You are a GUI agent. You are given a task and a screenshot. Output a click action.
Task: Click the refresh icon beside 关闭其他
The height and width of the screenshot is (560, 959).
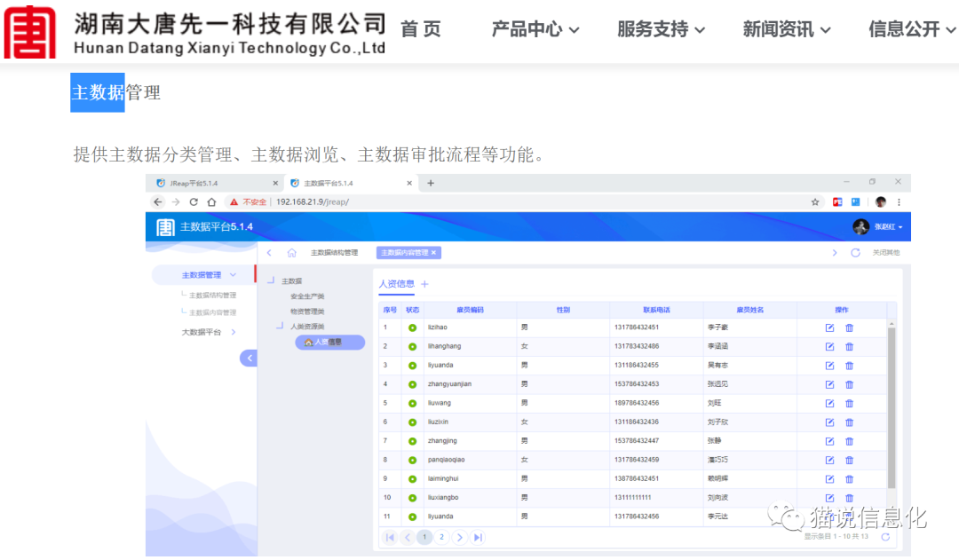pyautogui.click(x=855, y=253)
